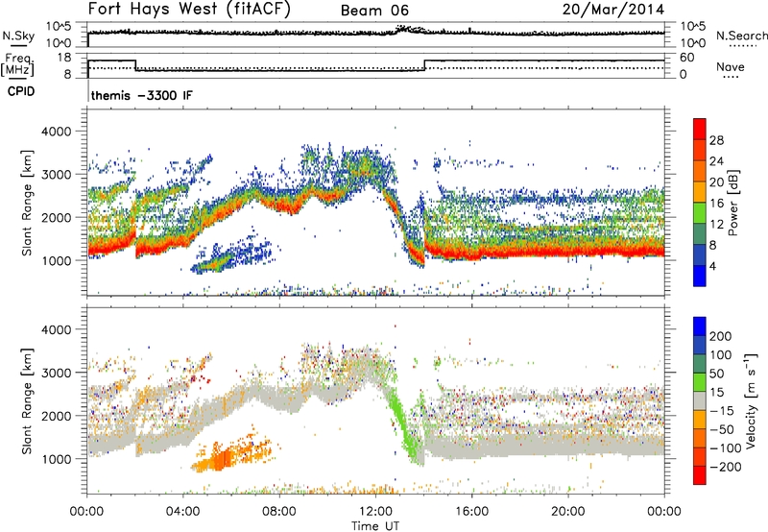The width and height of the screenshot is (768, 532).
Task: Click the date '20/Mar/2014'
Action: [x=613, y=10]
